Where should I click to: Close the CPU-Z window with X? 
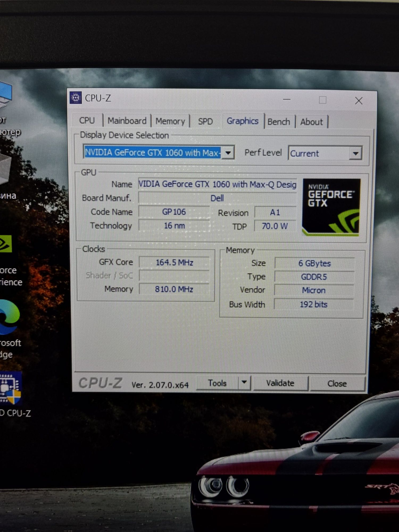coord(359,101)
